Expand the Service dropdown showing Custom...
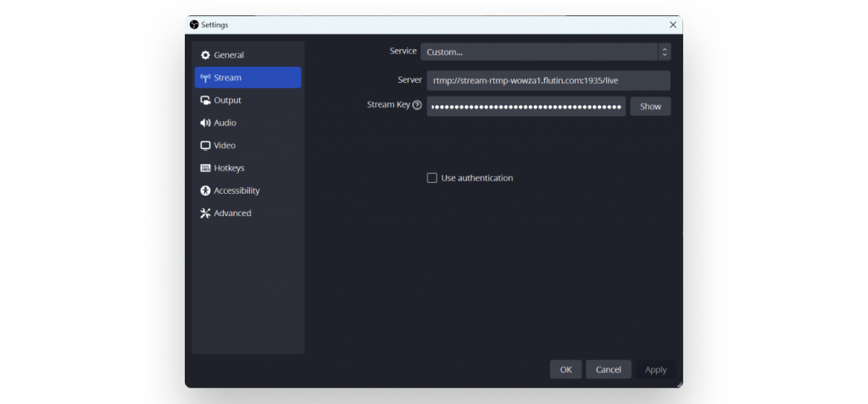 tap(545, 52)
